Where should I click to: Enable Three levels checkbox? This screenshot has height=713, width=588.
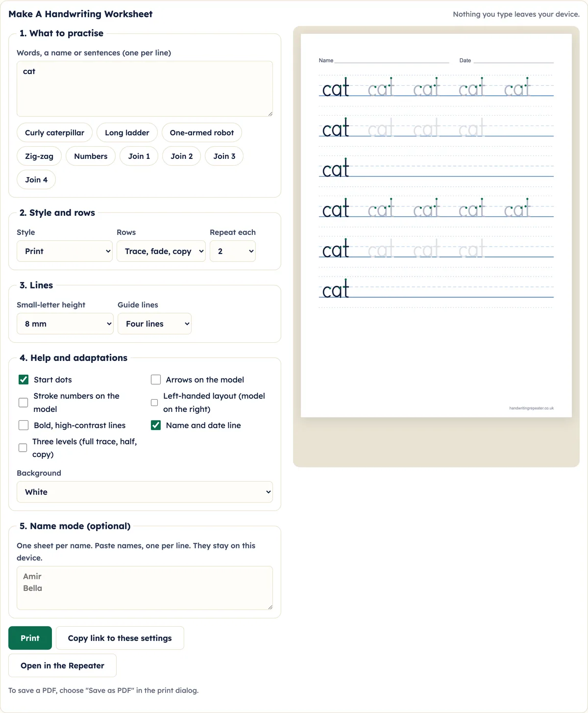tap(23, 448)
